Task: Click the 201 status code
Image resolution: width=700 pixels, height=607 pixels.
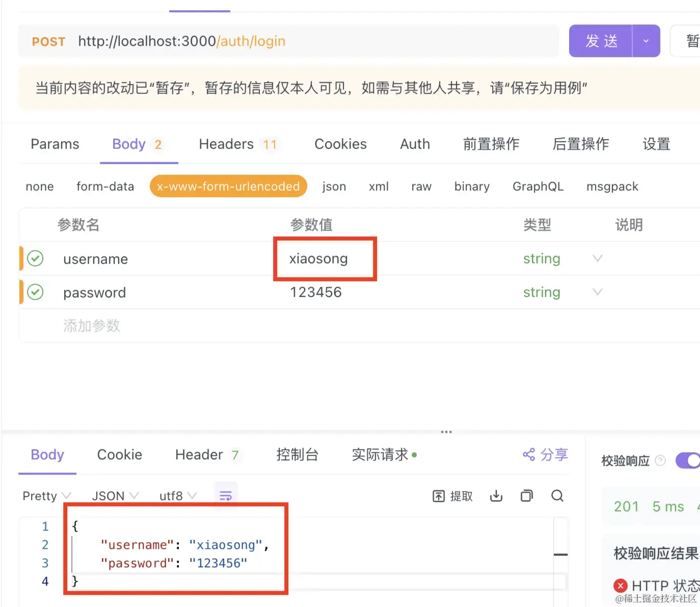Action: coord(626,507)
